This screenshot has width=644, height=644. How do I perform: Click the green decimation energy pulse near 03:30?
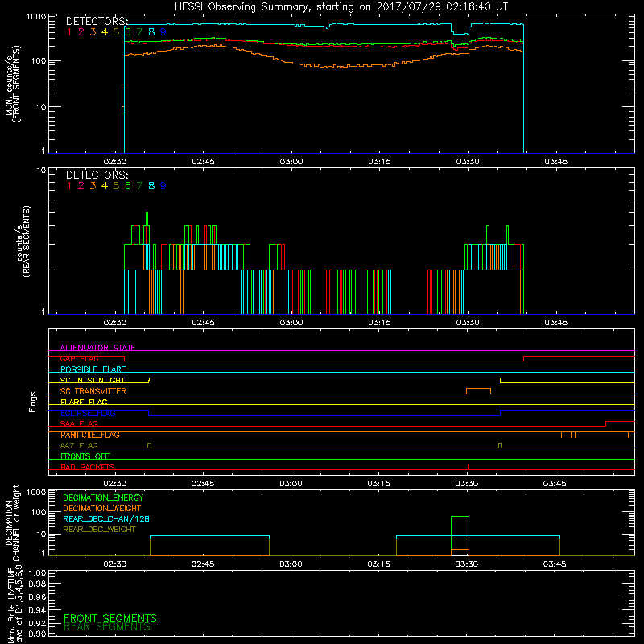460,535
